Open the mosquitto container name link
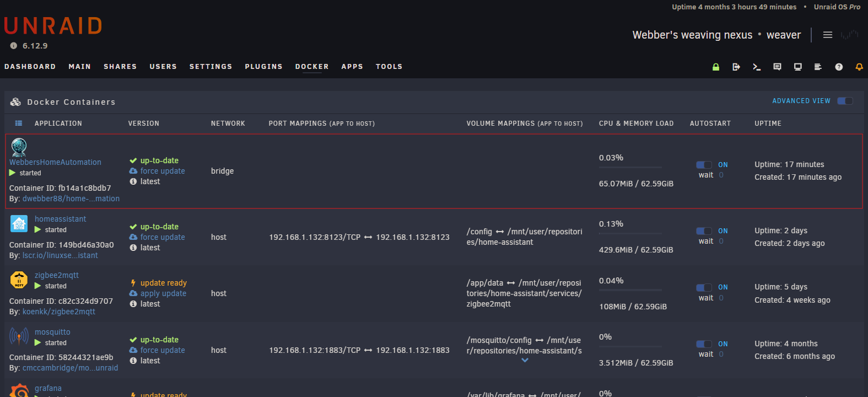The height and width of the screenshot is (397, 868). (x=52, y=332)
